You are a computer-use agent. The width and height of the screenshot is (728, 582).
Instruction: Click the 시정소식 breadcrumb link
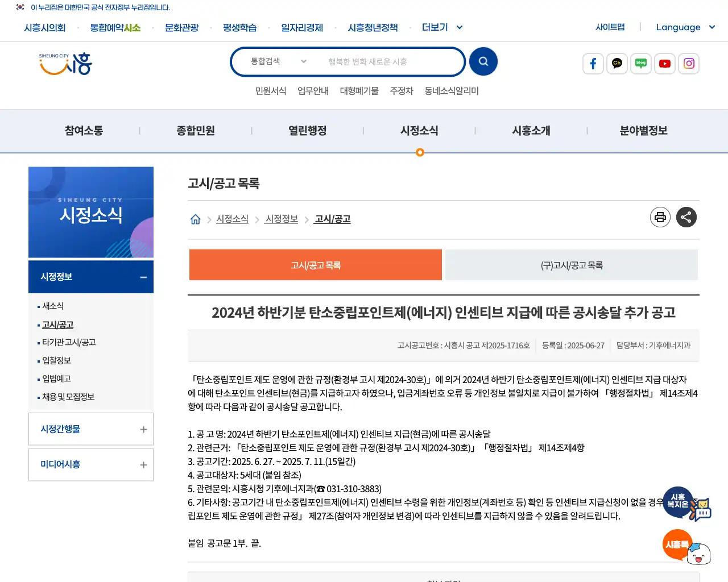[x=232, y=219]
